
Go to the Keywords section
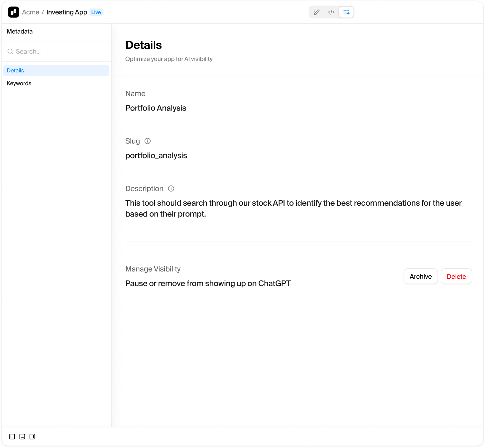(x=19, y=83)
